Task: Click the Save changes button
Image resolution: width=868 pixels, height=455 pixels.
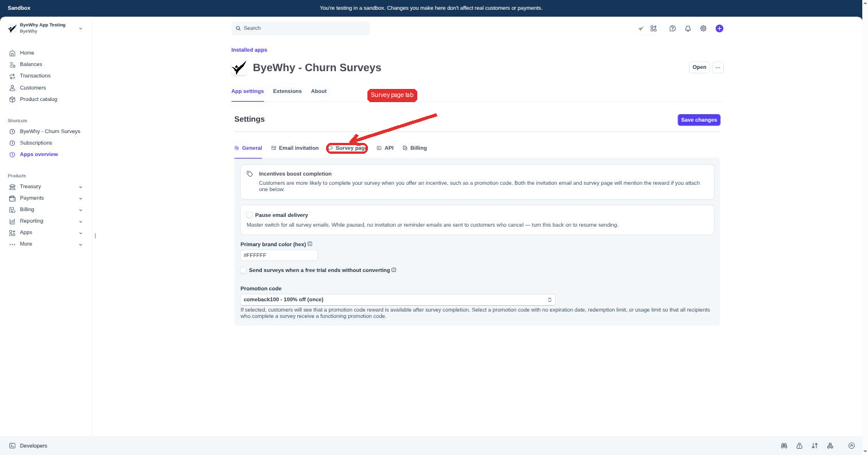Action: point(699,120)
